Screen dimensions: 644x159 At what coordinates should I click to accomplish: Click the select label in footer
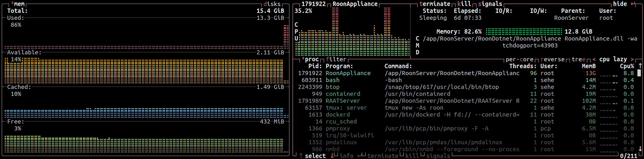pyautogui.click(x=315, y=156)
